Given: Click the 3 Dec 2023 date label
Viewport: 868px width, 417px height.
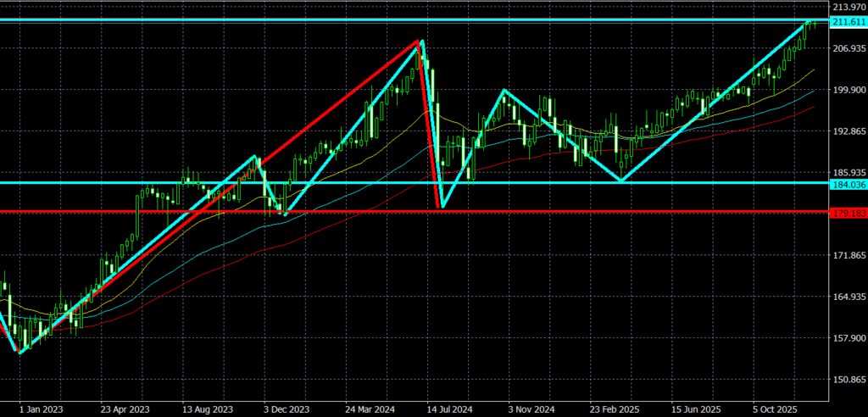Looking at the screenshot, I should [287, 408].
